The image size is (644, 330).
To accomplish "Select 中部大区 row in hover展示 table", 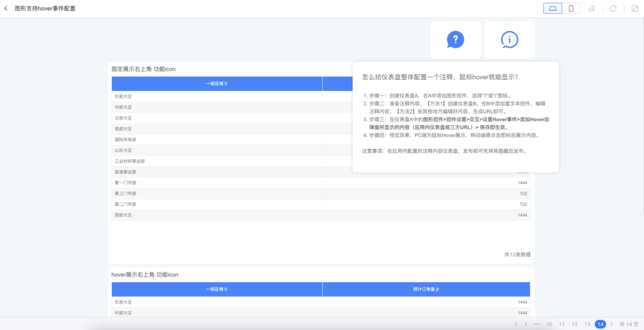I will (x=321, y=313).
